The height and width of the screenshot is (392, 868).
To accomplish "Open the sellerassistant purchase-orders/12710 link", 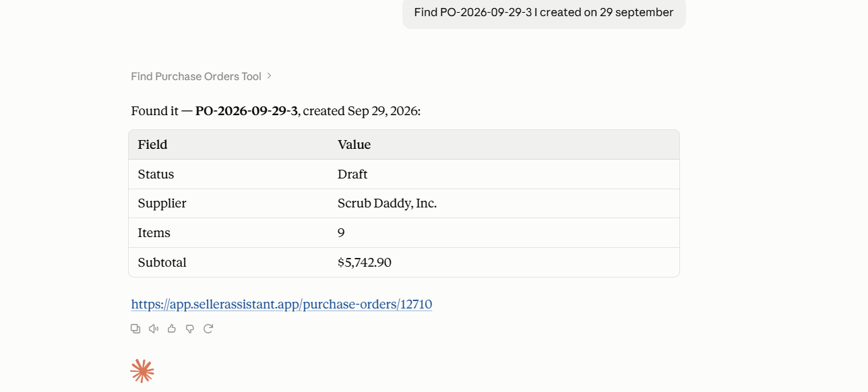I will point(282,304).
